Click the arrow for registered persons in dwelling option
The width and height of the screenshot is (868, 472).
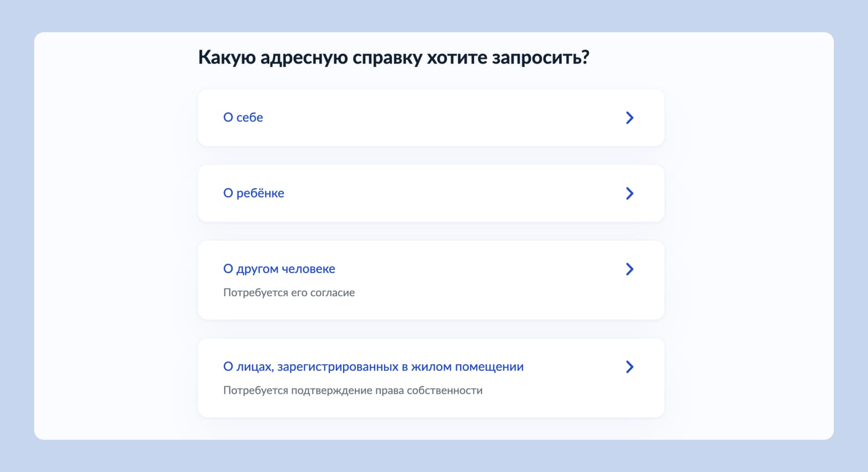[629, 367]
